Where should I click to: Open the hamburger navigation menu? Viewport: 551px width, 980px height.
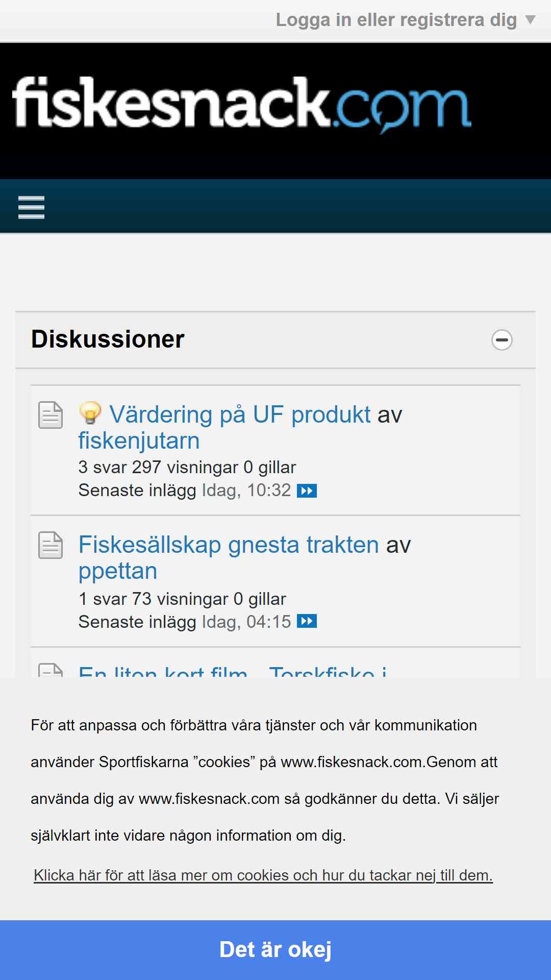(31, 207)
